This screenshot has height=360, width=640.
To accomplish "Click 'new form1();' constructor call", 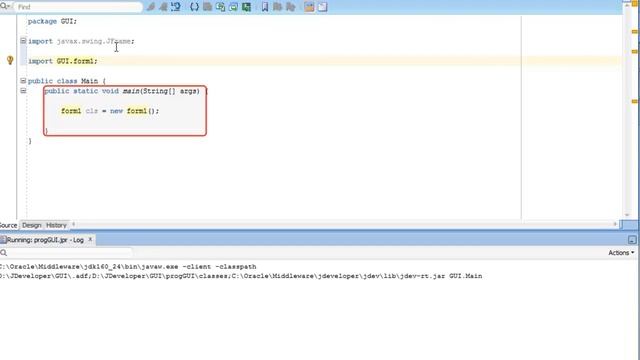I will coord(134,111).
